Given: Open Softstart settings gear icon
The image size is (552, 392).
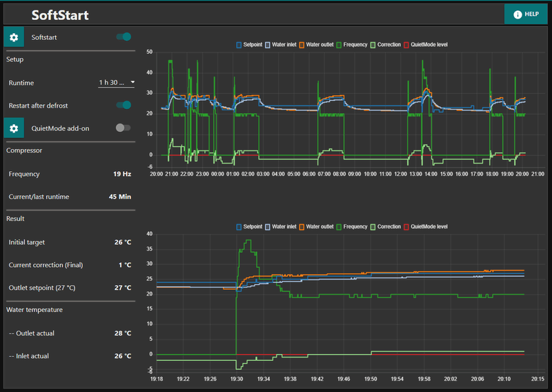Looking at the screenshot, I should (x=14, y=37).
